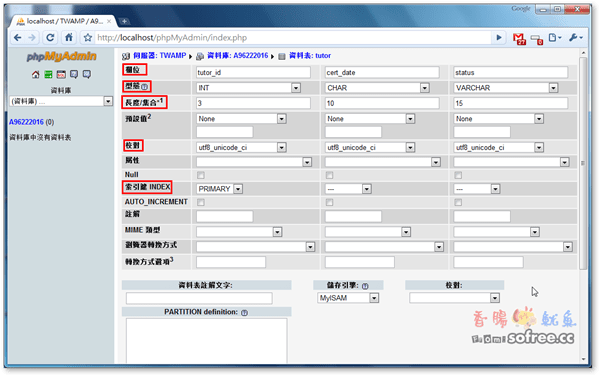The width and height of the screenshot is (600, 376).
Task: Open CHAR type dropdown for cert_date
Action: point(377,88)
